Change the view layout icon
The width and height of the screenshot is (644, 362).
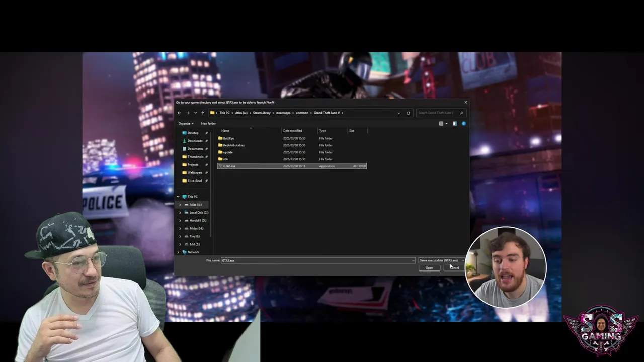(x=441, y=123)
